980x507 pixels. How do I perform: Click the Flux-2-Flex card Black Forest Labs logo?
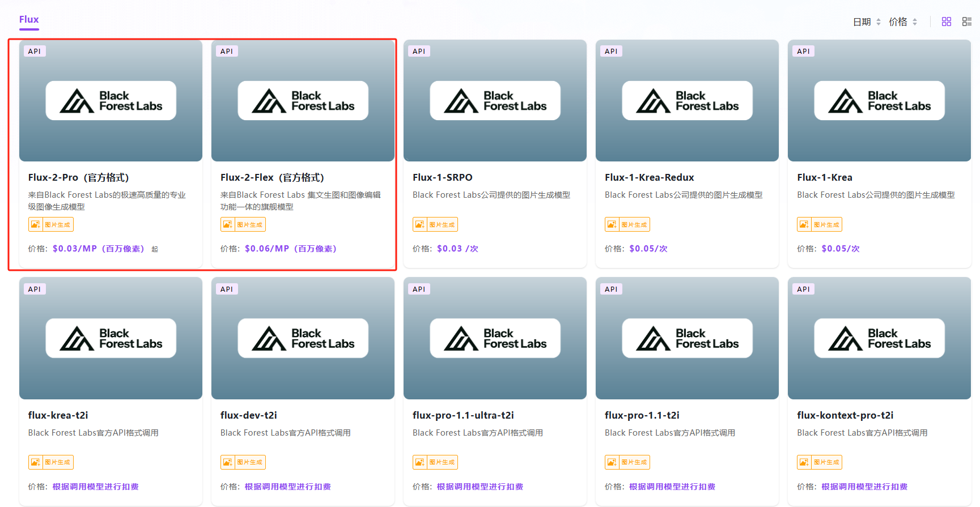[303, 101]
